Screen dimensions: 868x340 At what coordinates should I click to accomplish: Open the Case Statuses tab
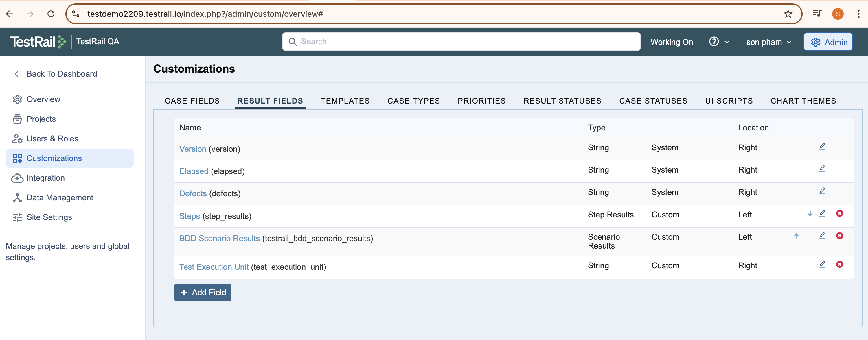(x=653, y=101)
